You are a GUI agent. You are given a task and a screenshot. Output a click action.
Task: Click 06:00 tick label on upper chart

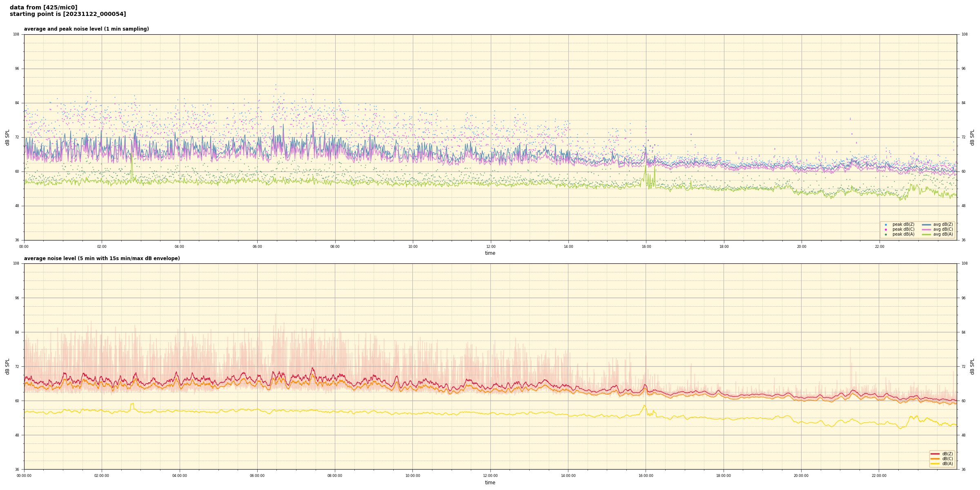pyautogui.click(x=257, y=247)
